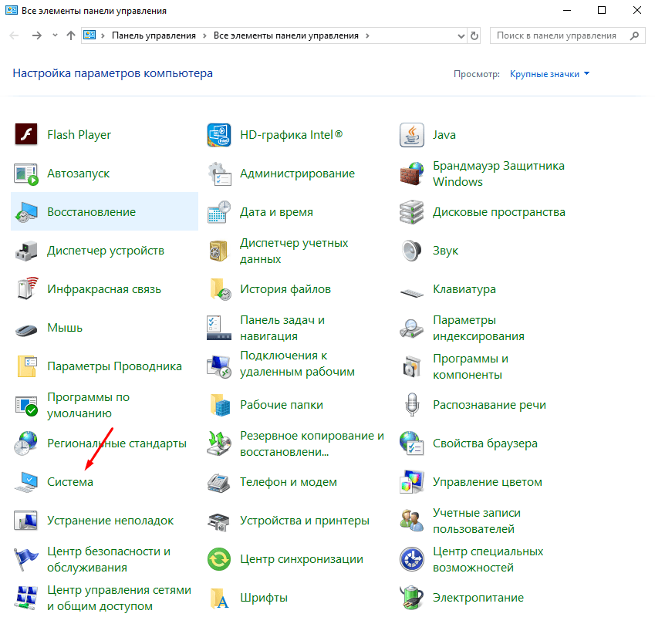Open the Клавиатура icon
The width and height of the screenshot is (655, 644).
[412, 292]
